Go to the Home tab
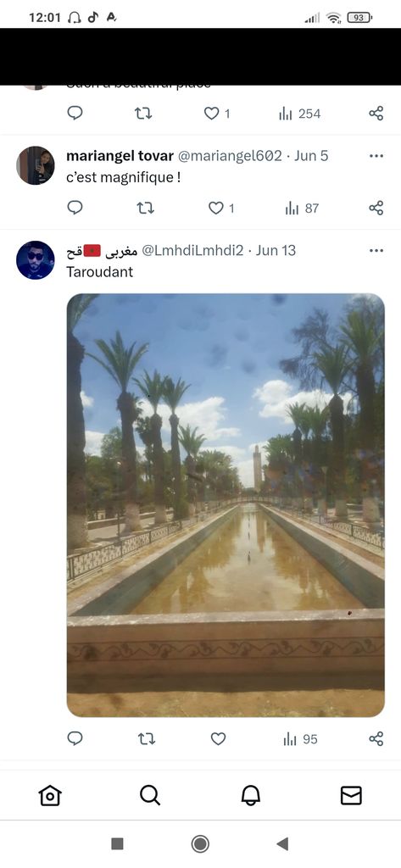The width and height of the screenshot is (401, 868). (x=50, y=795)
